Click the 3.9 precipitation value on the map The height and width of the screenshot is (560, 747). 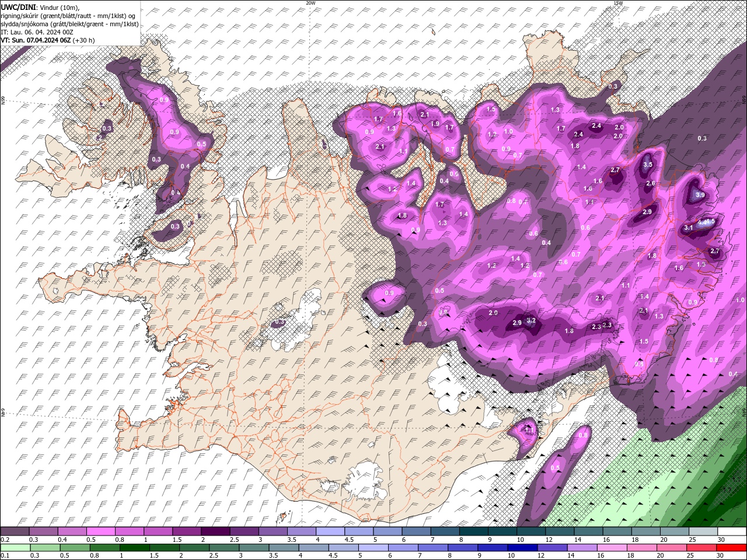point(700,195)
